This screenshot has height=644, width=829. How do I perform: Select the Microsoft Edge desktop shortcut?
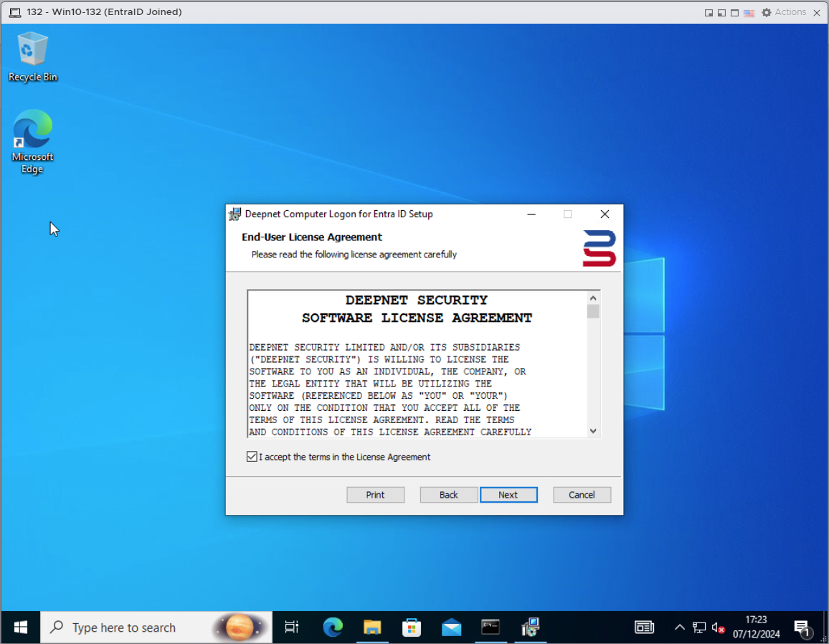coord(32,141)
